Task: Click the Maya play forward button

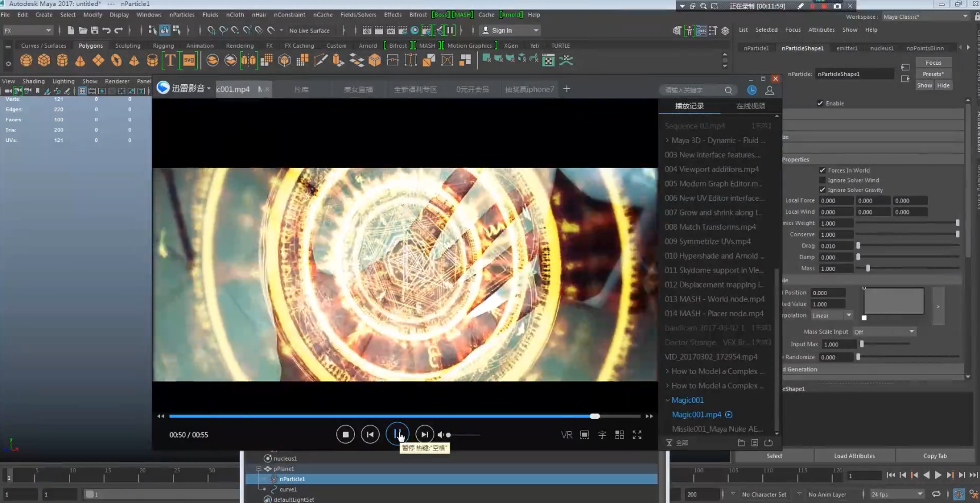Action: 938,475
